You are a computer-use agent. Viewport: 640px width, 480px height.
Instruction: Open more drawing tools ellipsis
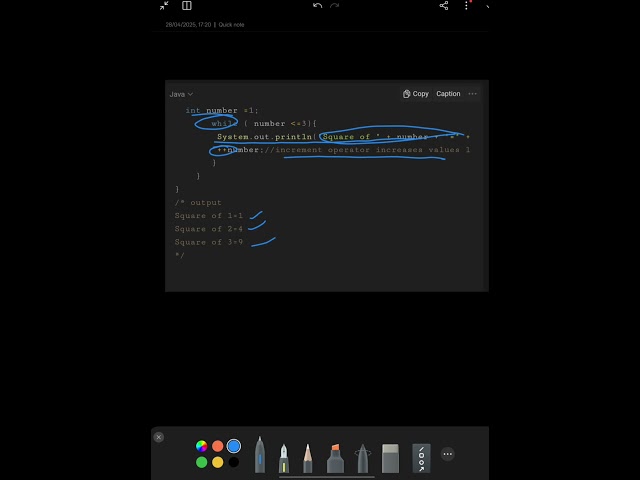point(448,454)
